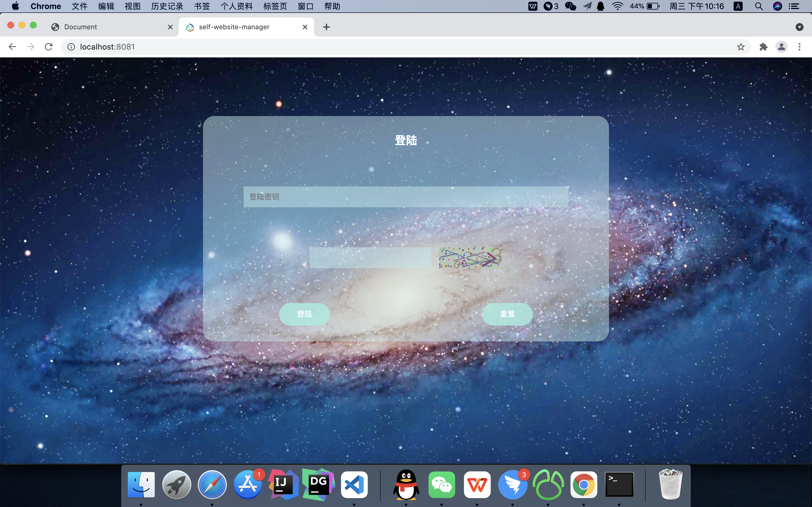Open the 书签 menu
The height and width of the screenshot is (507, 812).
coord(202,6)
